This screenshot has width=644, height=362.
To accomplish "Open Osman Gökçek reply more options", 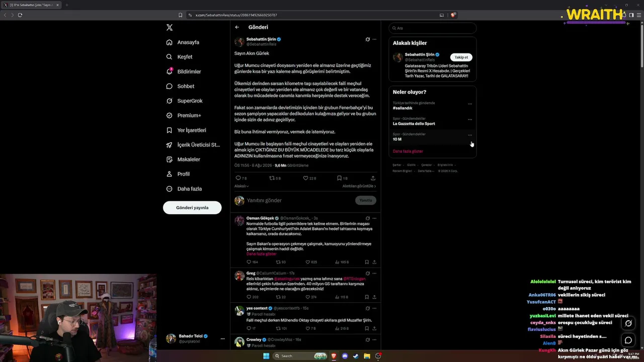I will coord(374,218).
